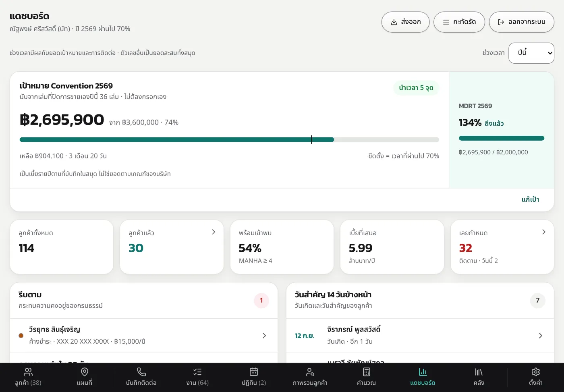Click the นำเวลา 5 จุด status badge
This screenshot has width=564, height=392.
[x=416, y=88]
